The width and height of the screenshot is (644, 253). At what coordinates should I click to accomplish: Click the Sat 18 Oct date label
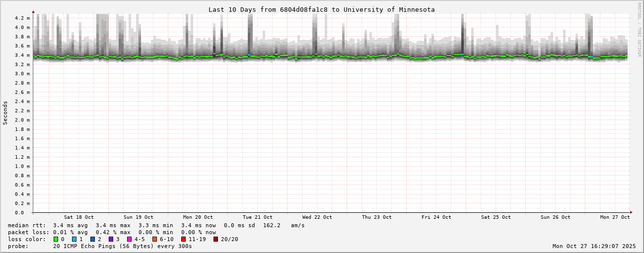(x=78, y=217)
